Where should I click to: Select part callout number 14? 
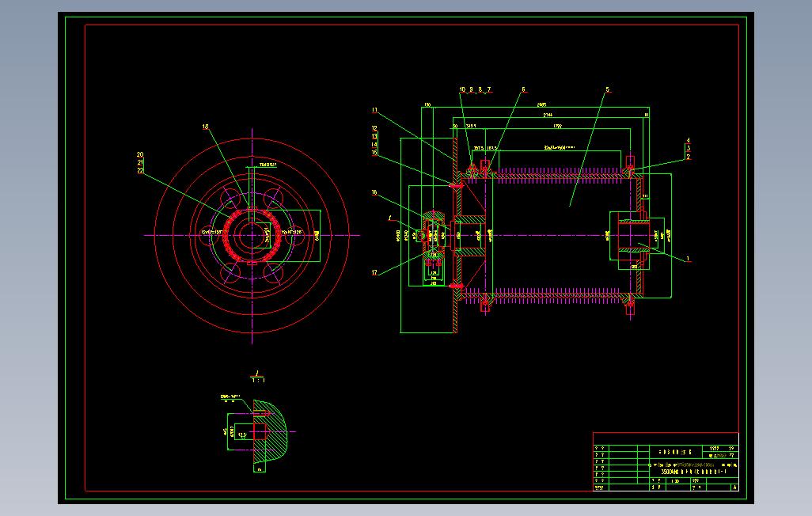click(374, 145)
